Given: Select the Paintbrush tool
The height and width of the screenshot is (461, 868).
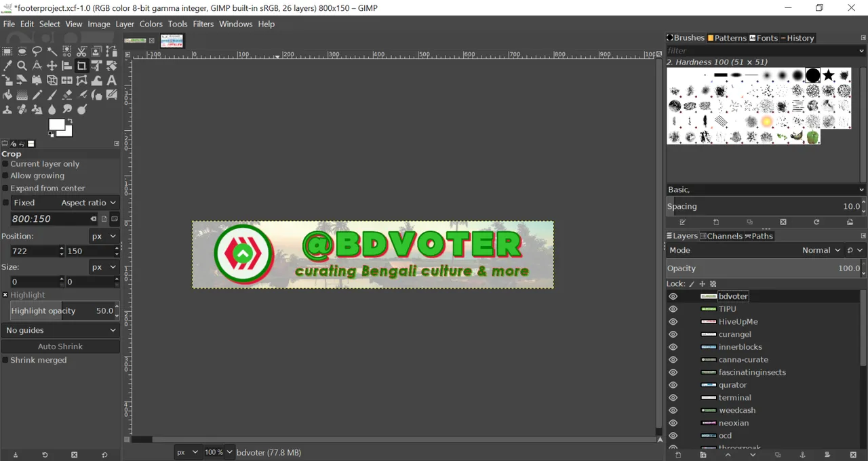Looking at the screenshot, I should pos(52,95).
